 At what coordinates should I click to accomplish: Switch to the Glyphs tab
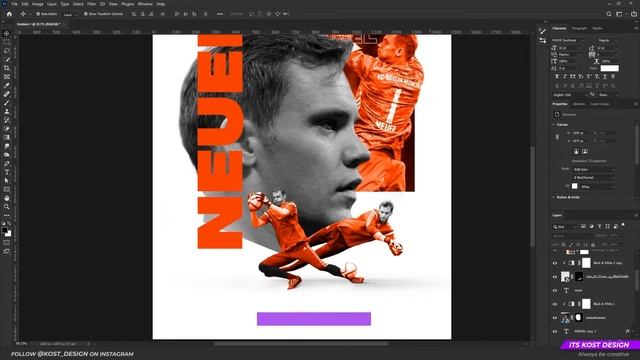(x=597, y=28)
